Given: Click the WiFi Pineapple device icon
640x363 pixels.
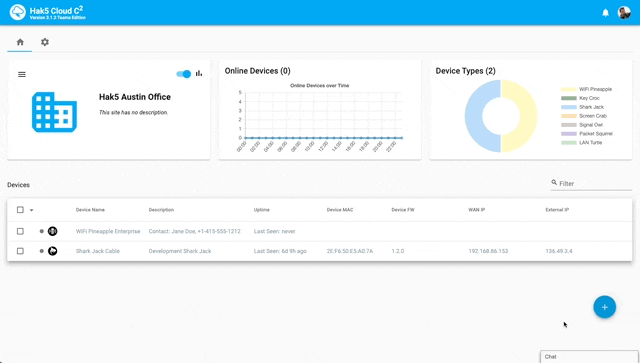Looking at the screenshot, I should (x=53, y=232).
